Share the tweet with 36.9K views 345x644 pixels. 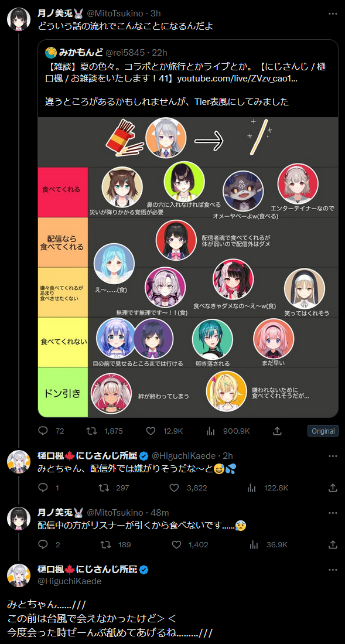[333, 544]
